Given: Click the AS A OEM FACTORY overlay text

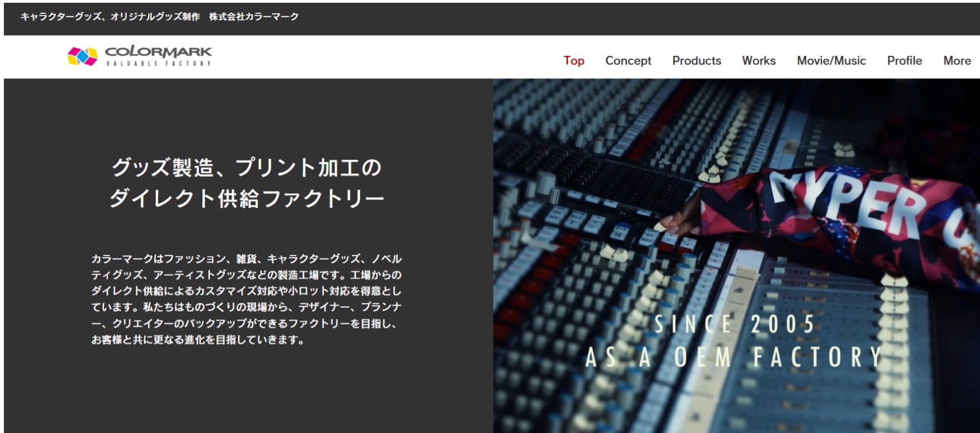Looking at the screenshot, I should (x=733, y=358).
